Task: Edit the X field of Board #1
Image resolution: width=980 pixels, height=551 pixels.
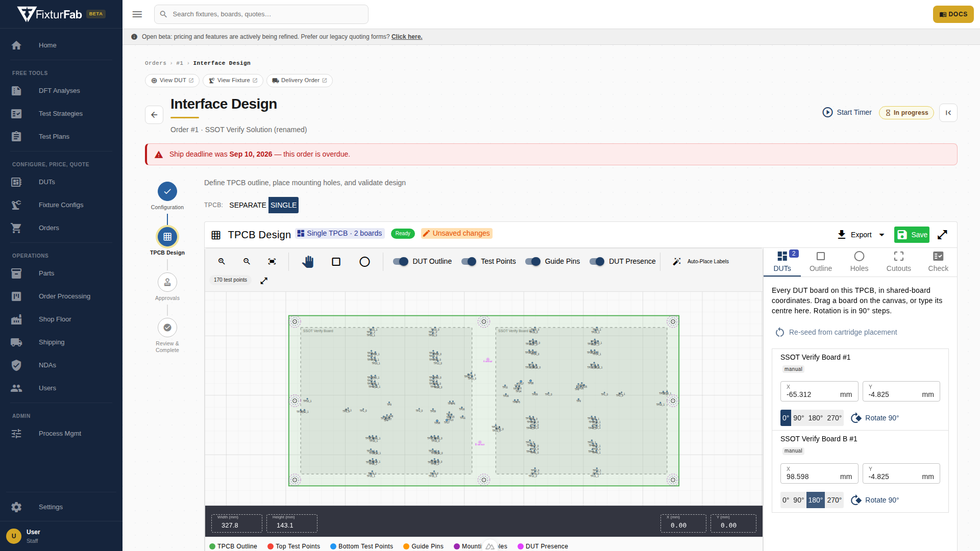Action: (x=819, y=391)
